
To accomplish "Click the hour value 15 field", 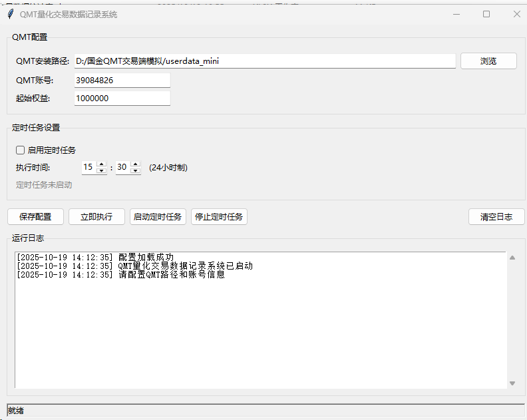I will (89, 167).
